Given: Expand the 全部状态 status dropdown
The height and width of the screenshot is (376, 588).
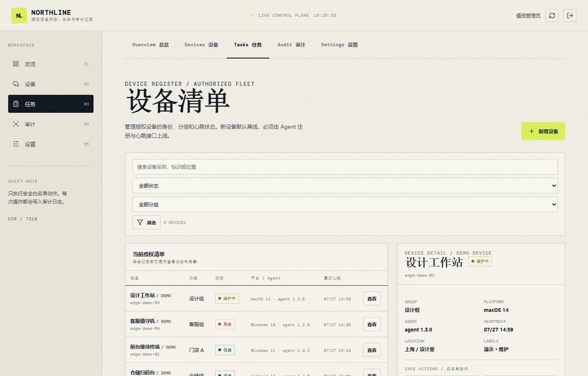Looking at the screenshot, I should coord(345,186).
